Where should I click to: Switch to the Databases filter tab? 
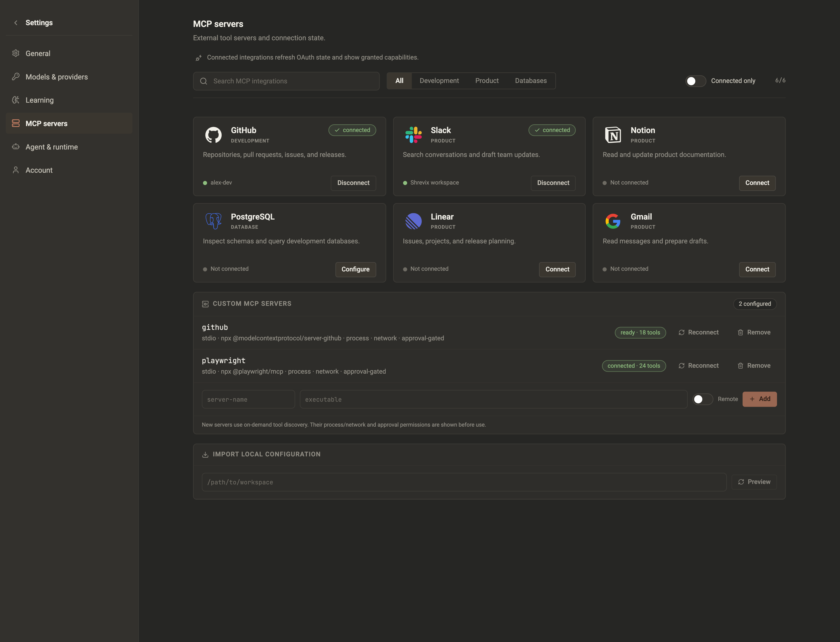531,81
